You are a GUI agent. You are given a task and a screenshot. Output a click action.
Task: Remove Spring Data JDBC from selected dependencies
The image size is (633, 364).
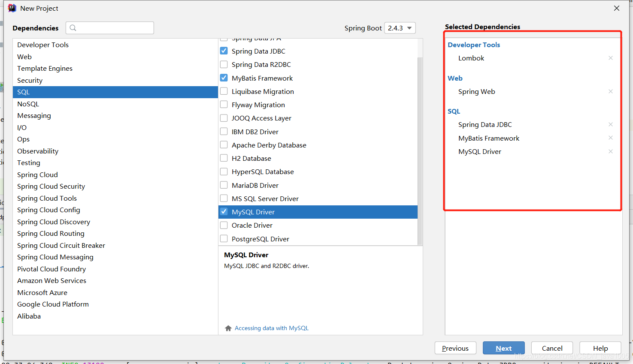[x=610, y=124]
